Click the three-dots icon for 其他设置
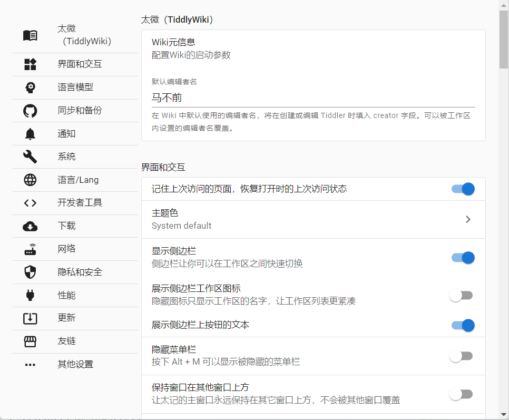 click(30, 365)
